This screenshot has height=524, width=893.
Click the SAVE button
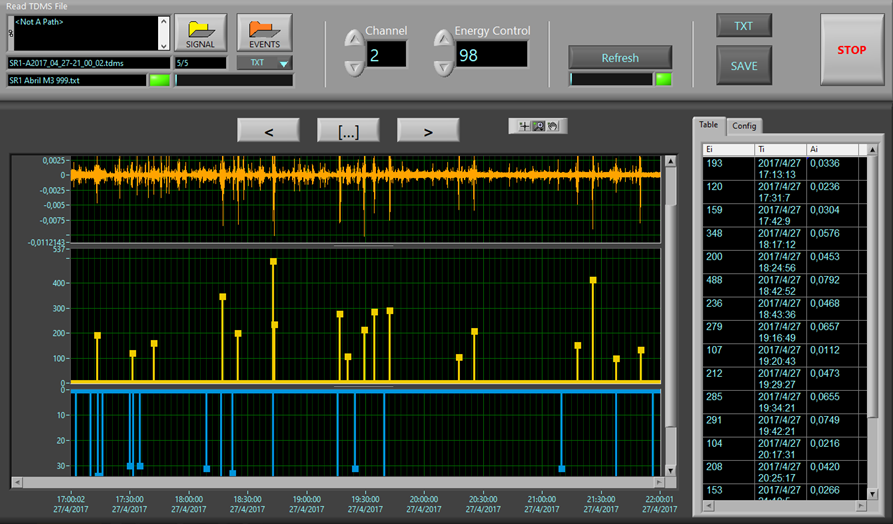(743, 66)
